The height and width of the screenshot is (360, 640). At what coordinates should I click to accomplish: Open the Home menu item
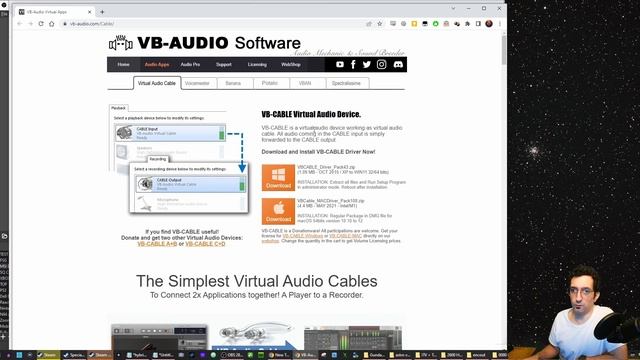click(x=123, y=64)
